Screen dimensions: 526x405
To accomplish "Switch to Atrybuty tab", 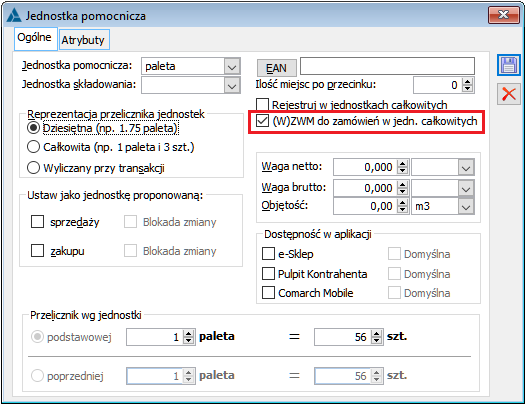I will [83, 40].
